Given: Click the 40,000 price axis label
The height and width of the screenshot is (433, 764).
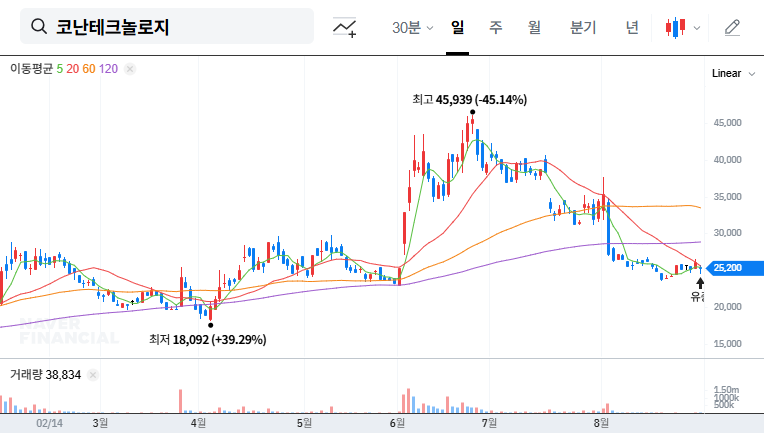Looking at the screenshot, I should 727,160.
